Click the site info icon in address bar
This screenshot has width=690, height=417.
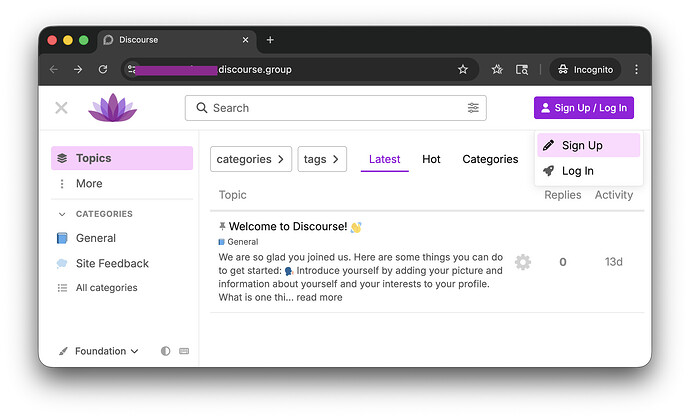tap(131, 70)
